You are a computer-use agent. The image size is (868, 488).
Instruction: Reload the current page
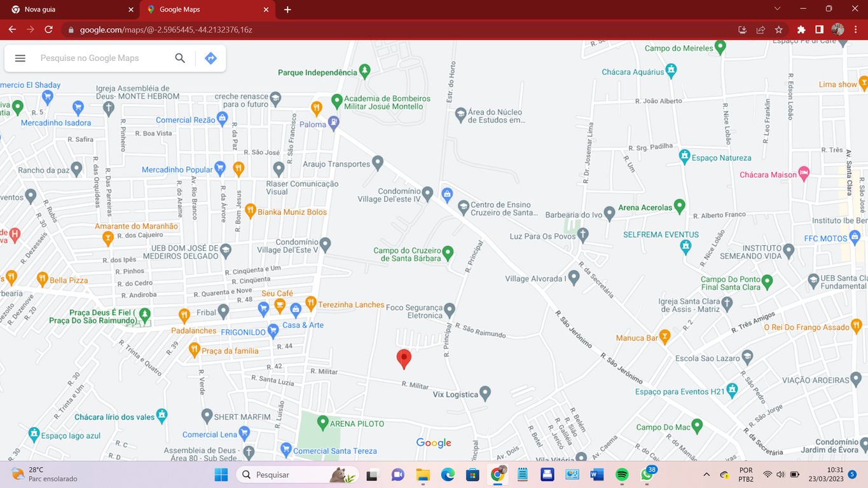point(48,29)
